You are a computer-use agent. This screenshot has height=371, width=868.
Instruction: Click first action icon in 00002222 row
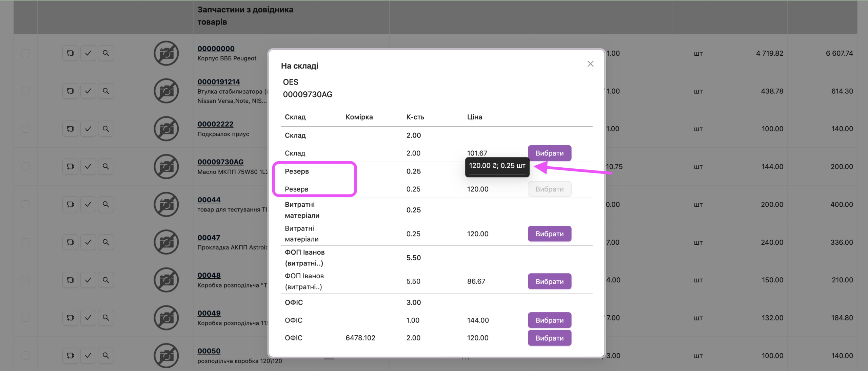70,129
